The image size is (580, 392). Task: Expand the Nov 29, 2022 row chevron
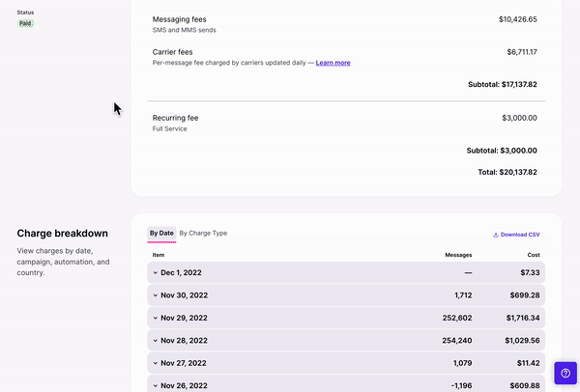tap(156, 318)
